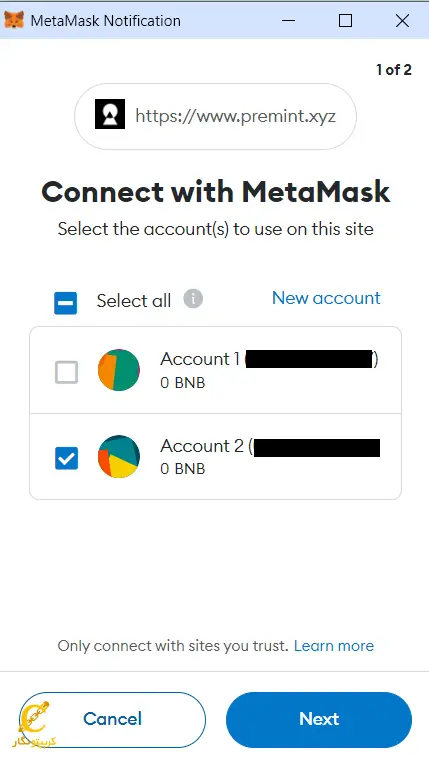Click the Select all label text

tap(134, 301)
